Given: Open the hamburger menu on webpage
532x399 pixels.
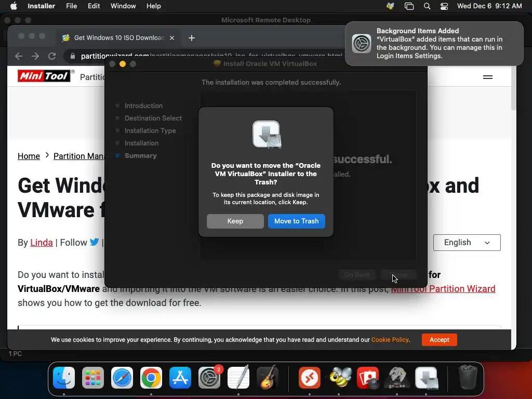Looking at the screenshot, I should pos(487,77).
